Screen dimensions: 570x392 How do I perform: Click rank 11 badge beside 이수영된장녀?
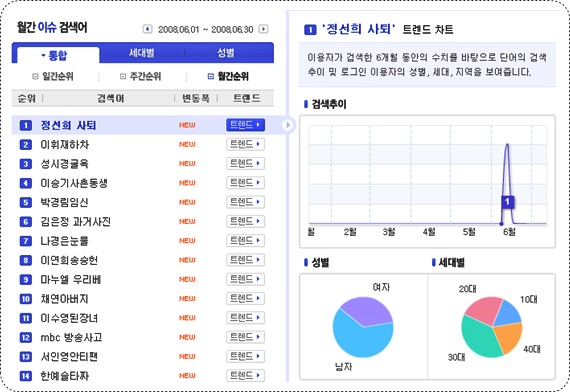[25, 319]
